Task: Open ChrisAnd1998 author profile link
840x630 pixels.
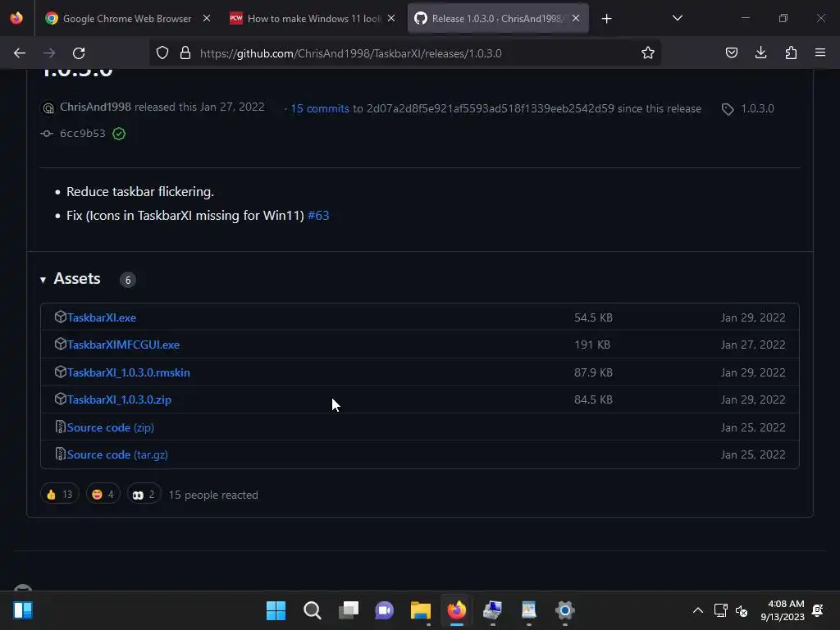Action: click(95, 107)
